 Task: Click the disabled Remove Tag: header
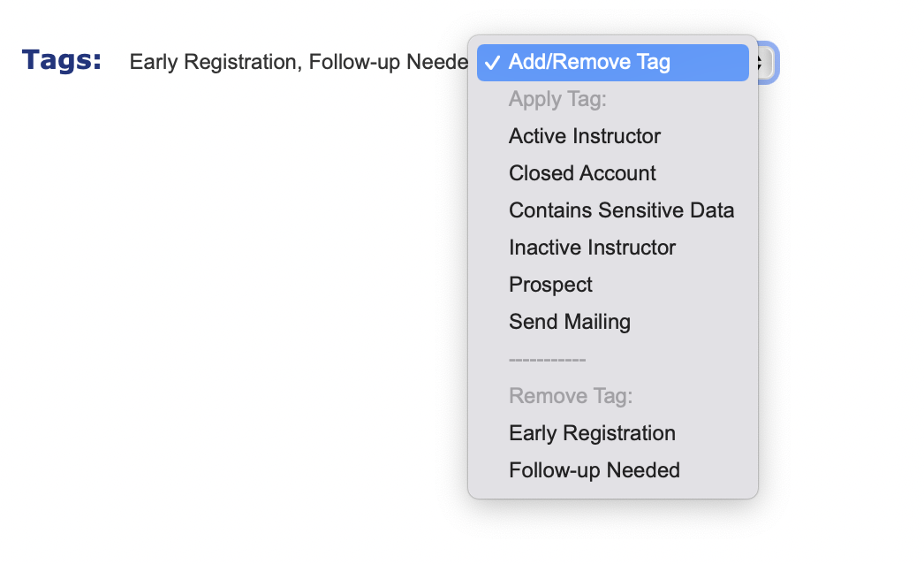tap(570, 396)
